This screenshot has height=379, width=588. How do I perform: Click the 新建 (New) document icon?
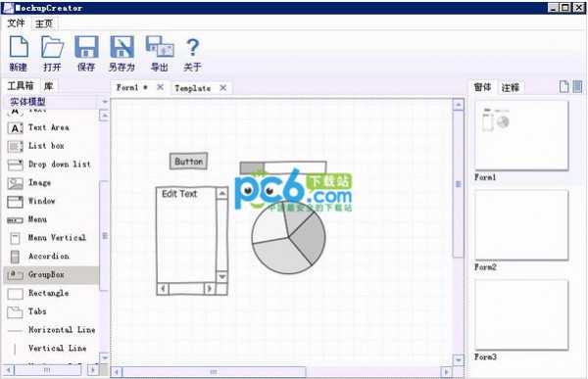tap(19, 47)
